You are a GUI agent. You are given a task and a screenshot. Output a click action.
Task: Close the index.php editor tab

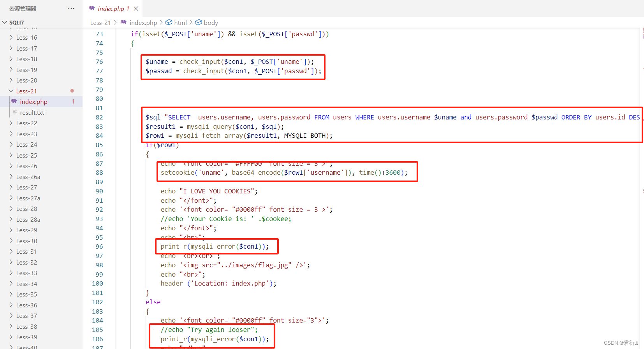coord(136,9)
